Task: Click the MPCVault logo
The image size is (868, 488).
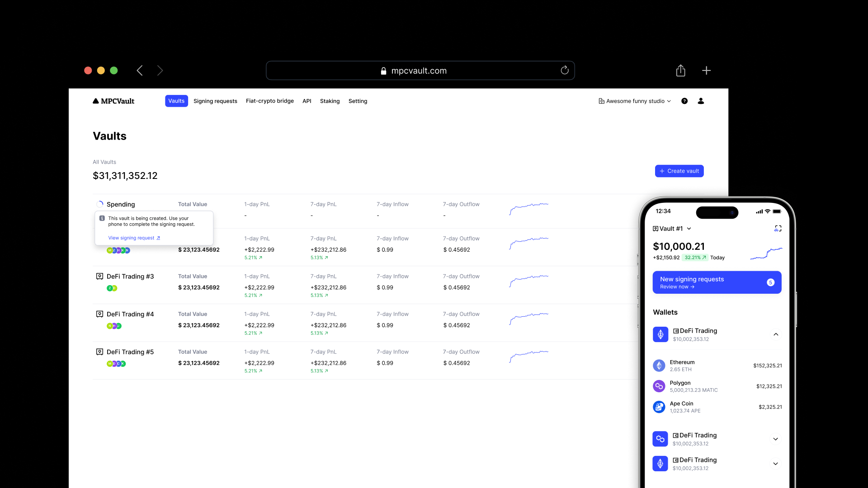Action: point(113,101)
